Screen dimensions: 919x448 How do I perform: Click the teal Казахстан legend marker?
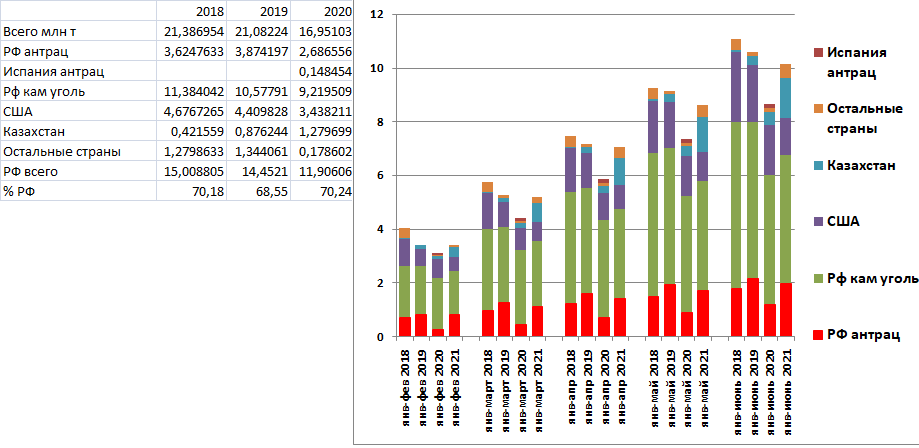817,163
